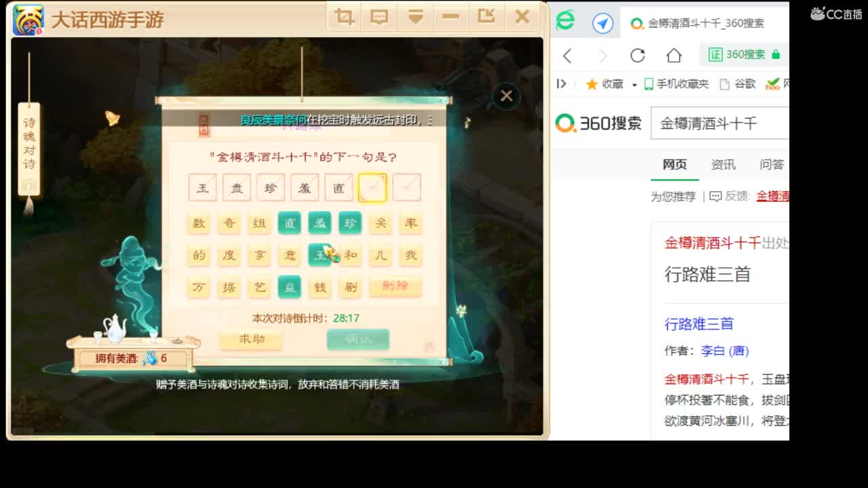
Task: Go back in the browser
Action: pos(568,56)
